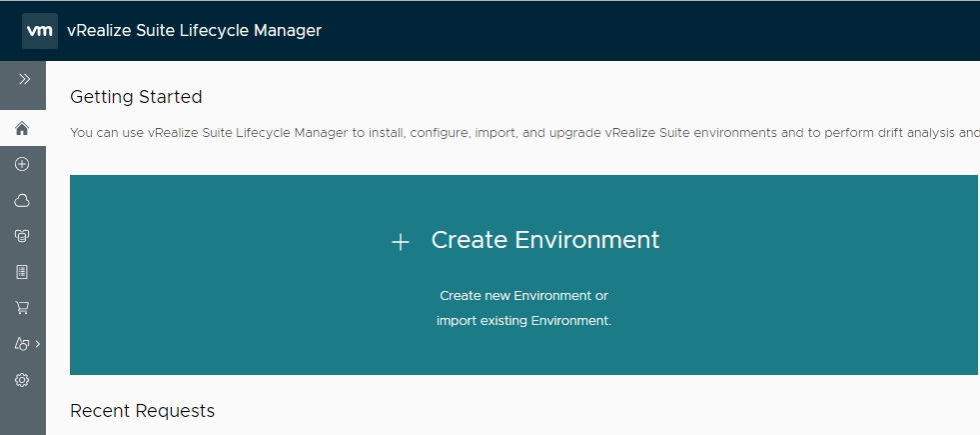Click the large plus sign in tile
The height and width of the screenshot is (435, 980).
[401, 242]
